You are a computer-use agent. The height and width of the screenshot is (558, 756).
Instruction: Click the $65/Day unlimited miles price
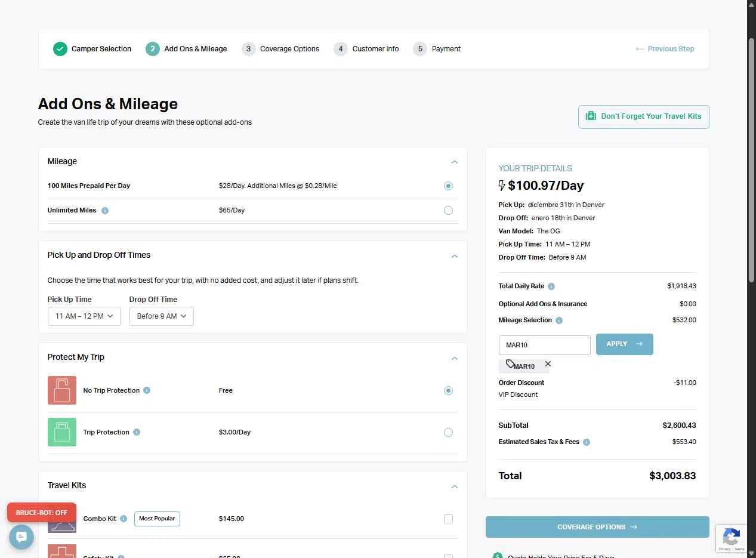[x=232, y=211]
